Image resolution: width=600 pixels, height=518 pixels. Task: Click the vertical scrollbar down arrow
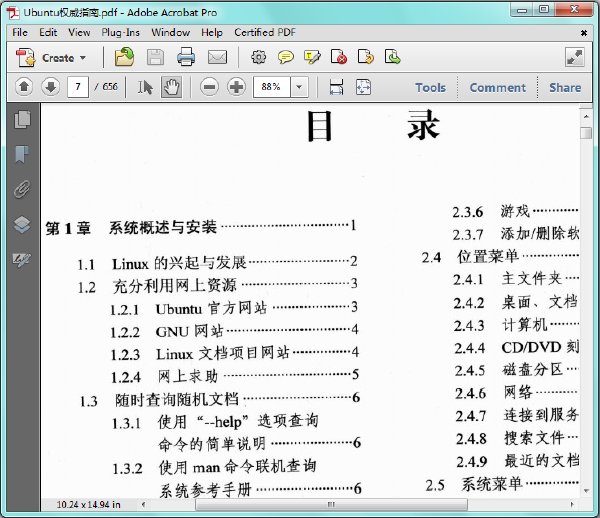click(586, 490)
